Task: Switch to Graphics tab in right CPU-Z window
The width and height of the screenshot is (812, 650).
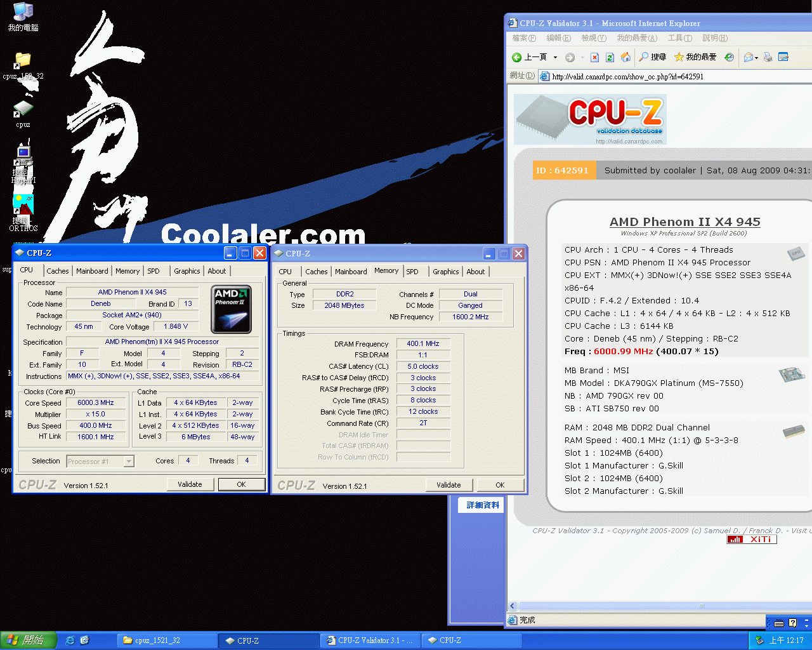Action: pos(446,272)
